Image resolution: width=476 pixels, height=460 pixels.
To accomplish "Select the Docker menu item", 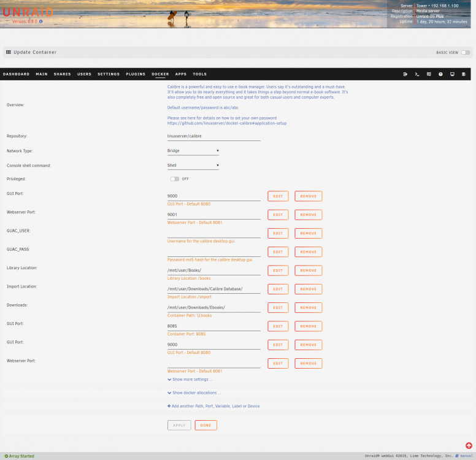I will [x=160, y=74].
